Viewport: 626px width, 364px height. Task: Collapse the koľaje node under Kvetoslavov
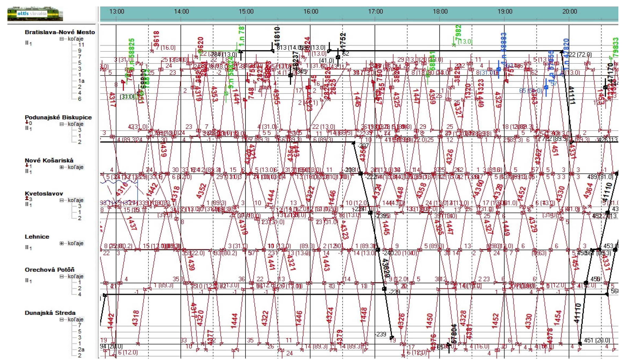click(62, 200)
